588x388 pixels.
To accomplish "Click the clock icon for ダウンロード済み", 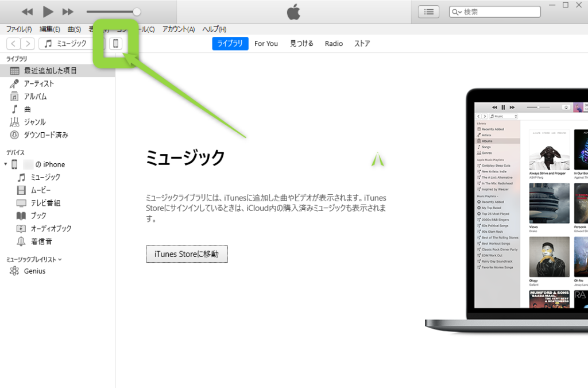I will [14, 135].
